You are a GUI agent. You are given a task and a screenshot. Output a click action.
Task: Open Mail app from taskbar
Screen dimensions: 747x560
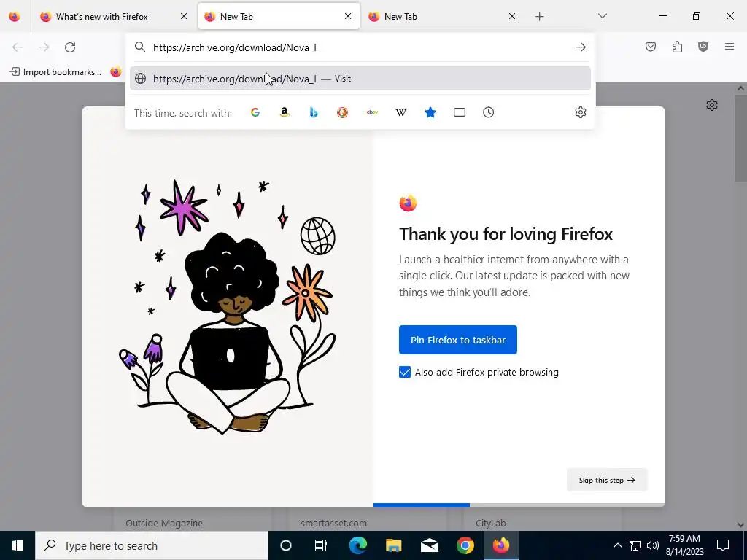click(429, 545)
